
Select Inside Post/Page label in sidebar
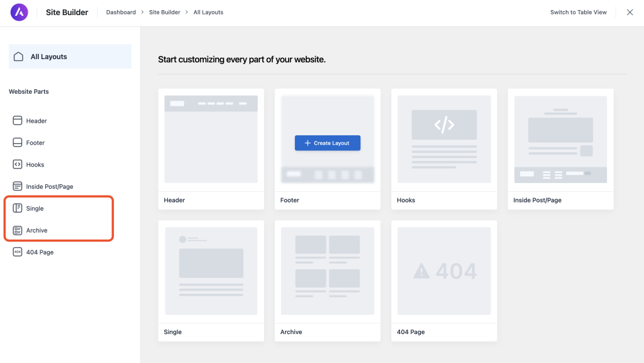[x=50, y=186]
